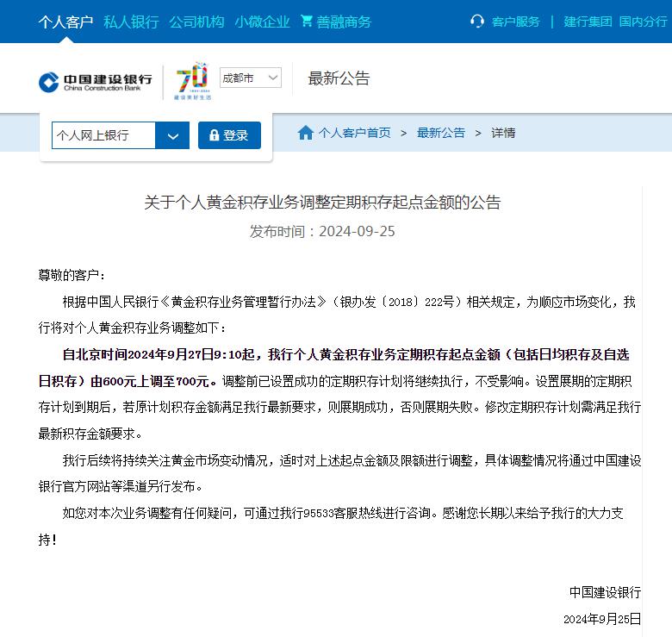This screenshot has height=637, width=672.
Task: Click the 善融商务 text link
Action: 344,22
